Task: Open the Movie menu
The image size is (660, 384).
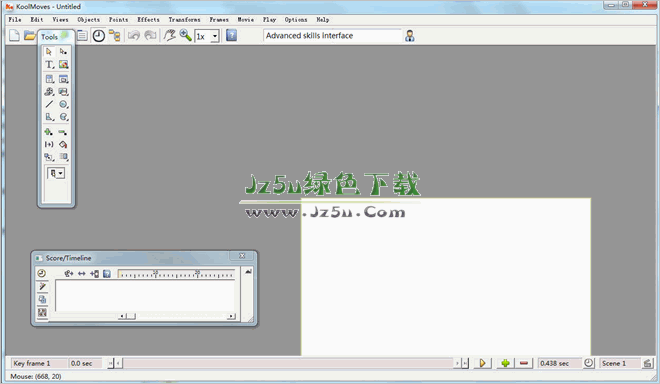Action: tap(245, 20)
